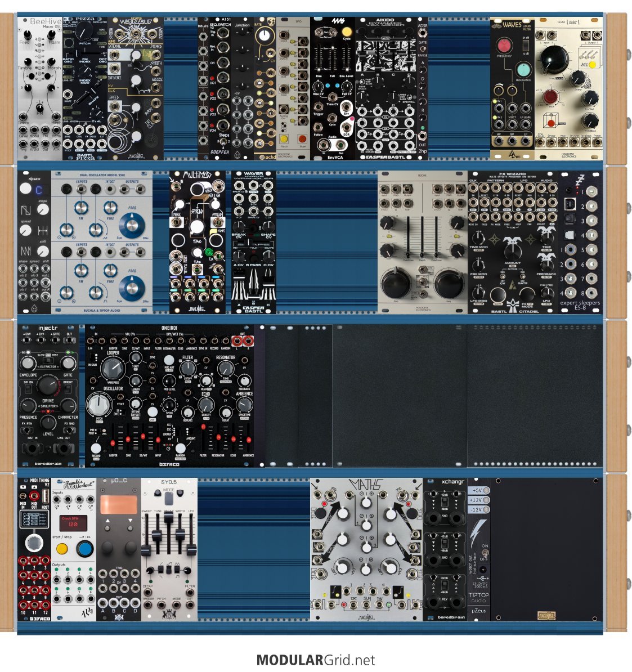Click the yellow Start/Stop button on Pamela's
632x672 pixels.
pos(62,549)
